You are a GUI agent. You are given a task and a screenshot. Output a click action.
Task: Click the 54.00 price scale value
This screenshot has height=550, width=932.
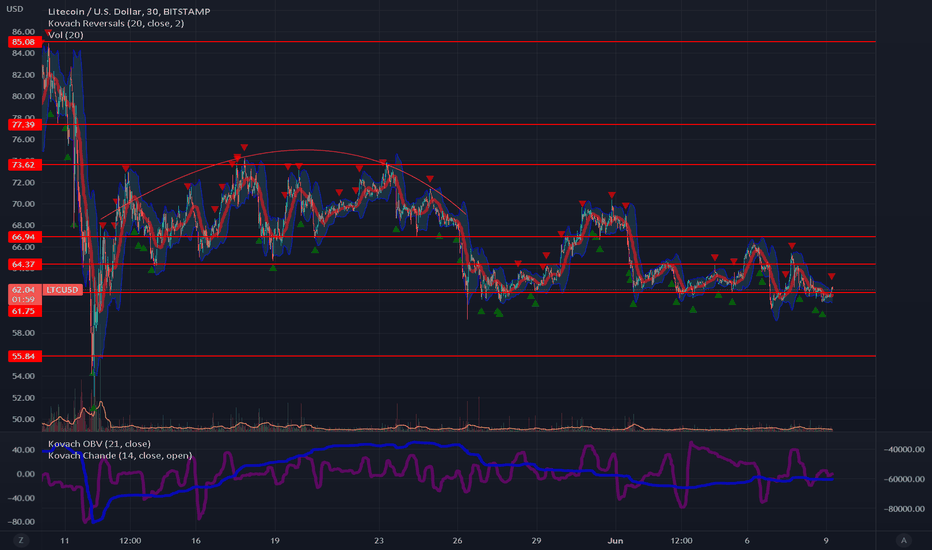[x=23, y=376]
